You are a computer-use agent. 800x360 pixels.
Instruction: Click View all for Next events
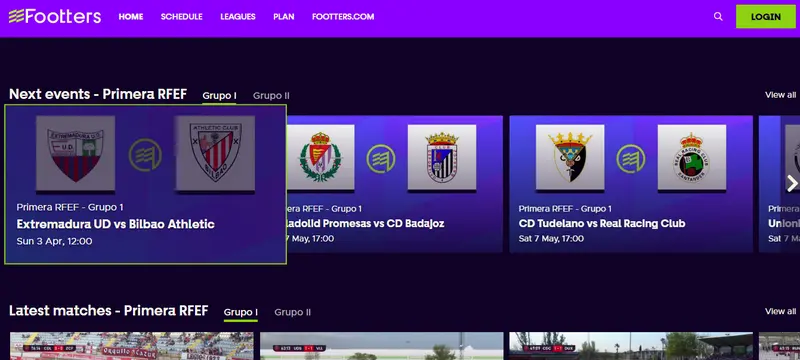780,95
